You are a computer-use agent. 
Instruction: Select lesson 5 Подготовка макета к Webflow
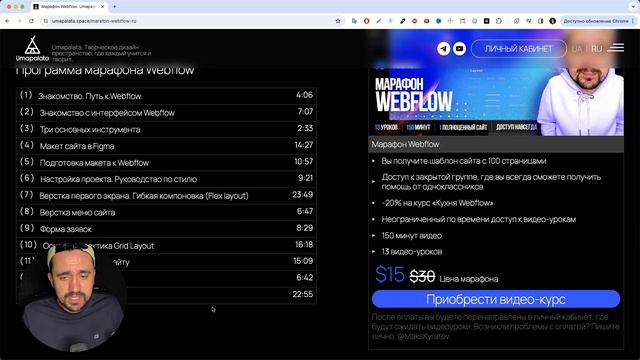point(167,162)
